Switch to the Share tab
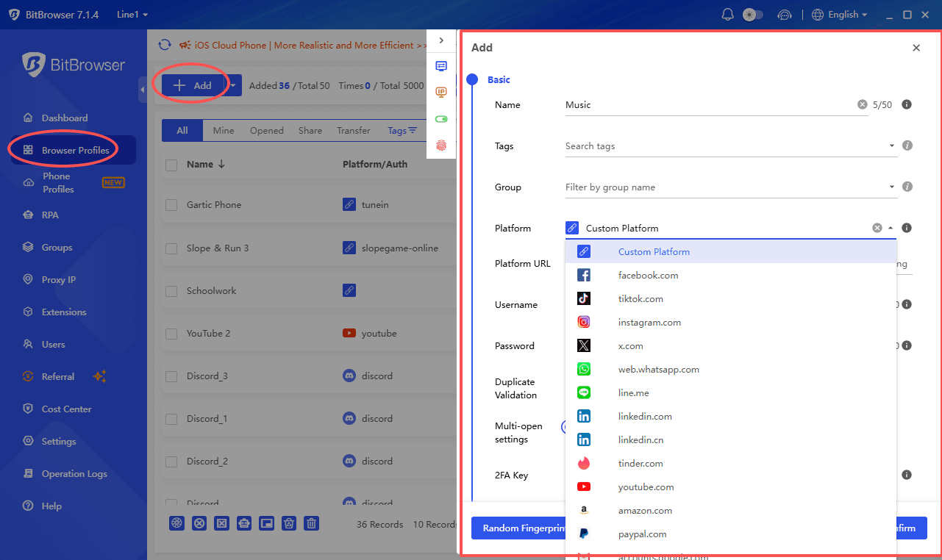The height and width of the screenshot is (560, 942). click(310, 131)
